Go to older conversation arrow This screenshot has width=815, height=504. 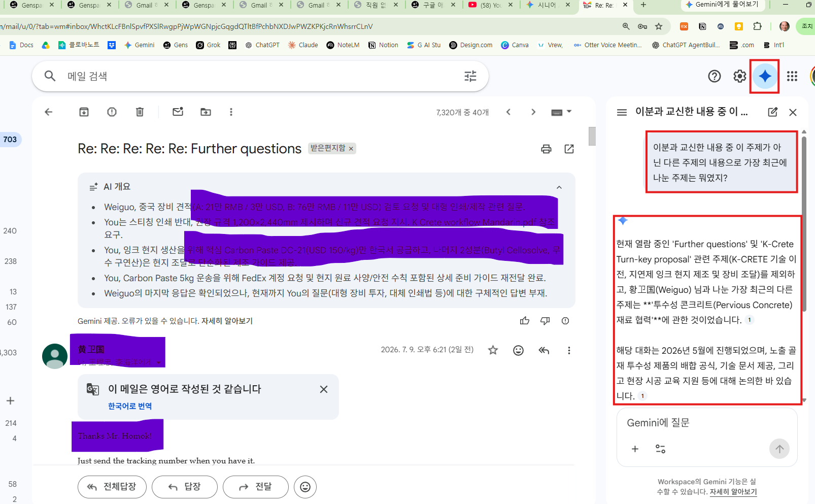(533, 112)
